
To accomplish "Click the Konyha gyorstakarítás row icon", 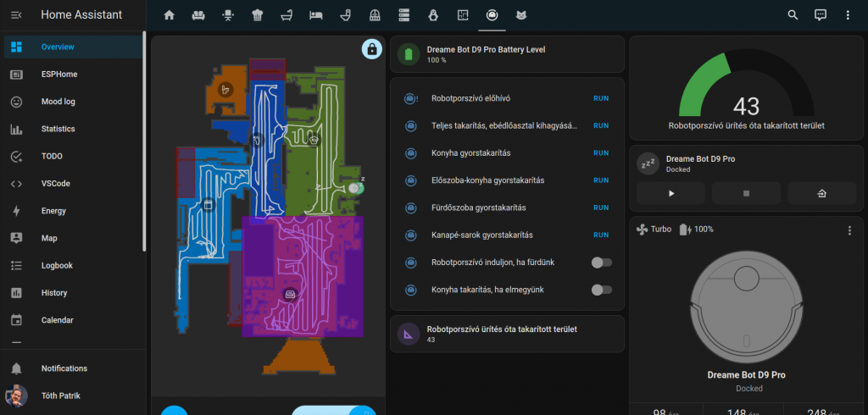I will click(x=411, y=152).
